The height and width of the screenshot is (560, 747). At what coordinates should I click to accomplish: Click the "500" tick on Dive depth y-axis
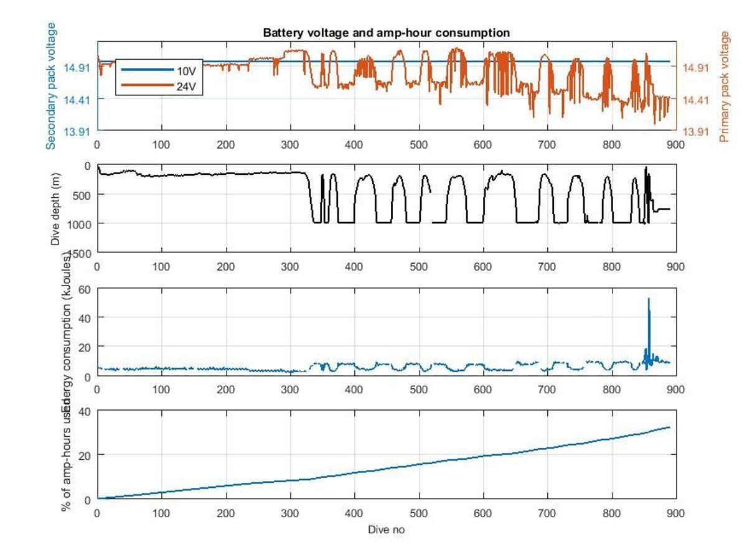[x=83, y=195]
